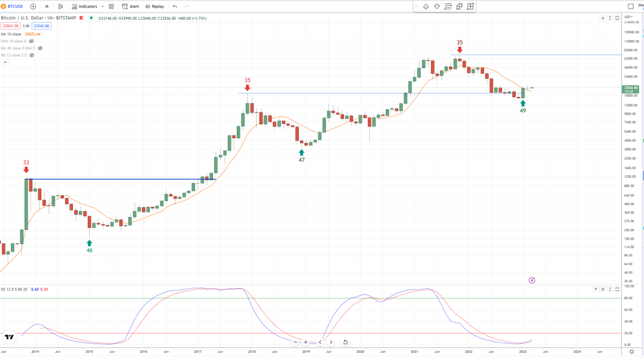Grab the floating toolbar drag handle
The width and height of the screenshot is (644, 358).
pos(416,6)
